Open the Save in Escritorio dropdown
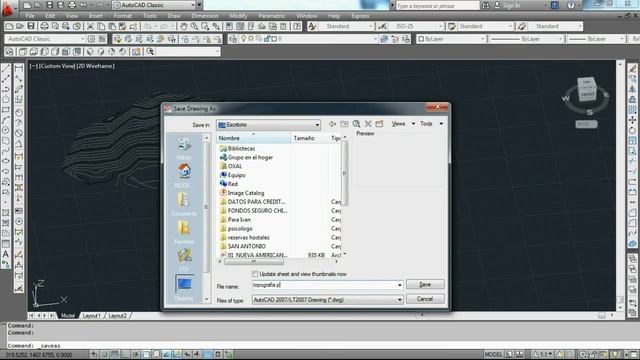This screenshot has width=640, height=360. [x=268, y=124]
